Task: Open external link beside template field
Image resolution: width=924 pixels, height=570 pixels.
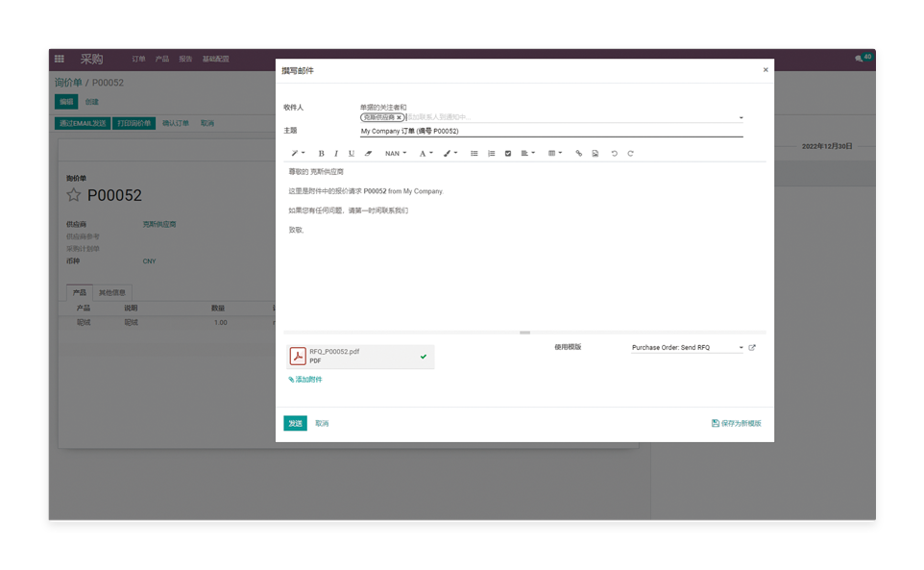Action: (752, 348)
